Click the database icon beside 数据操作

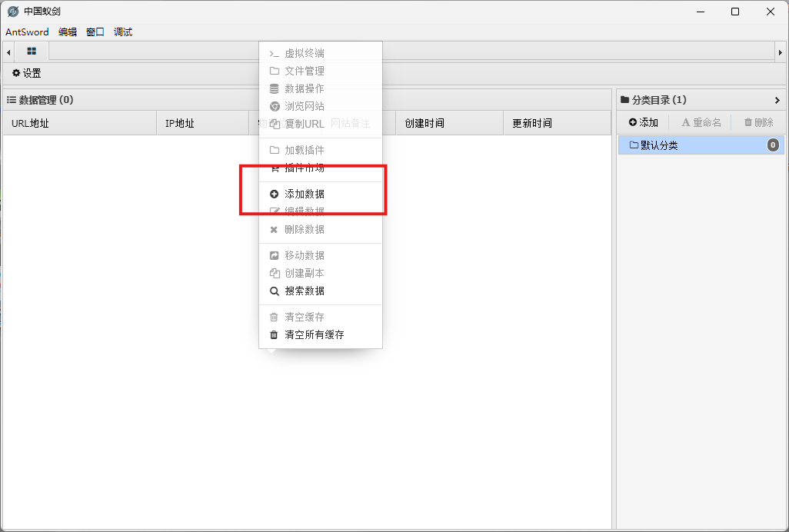275,88
